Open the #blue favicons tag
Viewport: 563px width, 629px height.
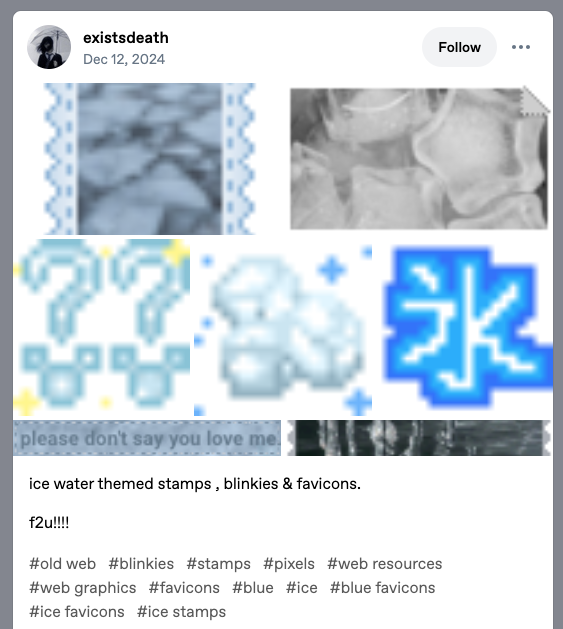tap(382, 588)
